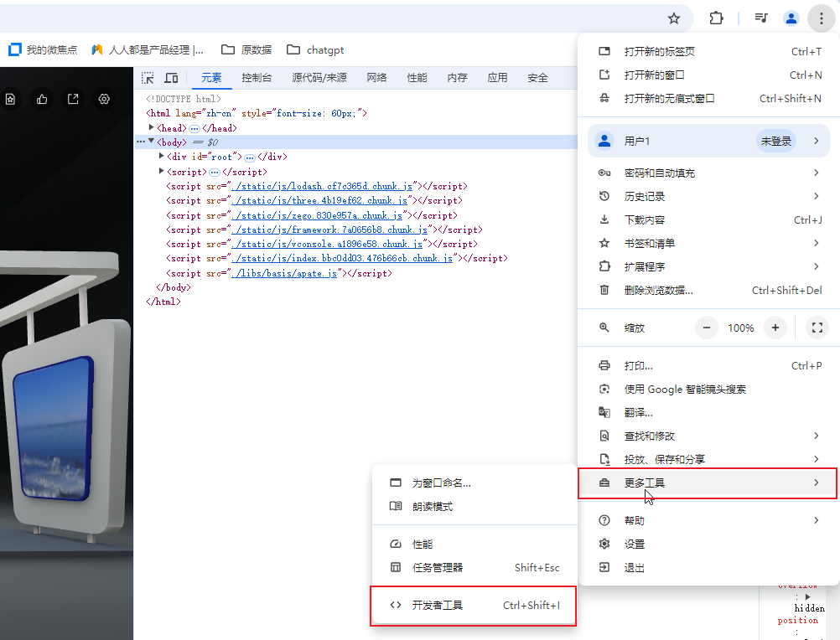Image resolution: width=840 pixels, height=640 pixels.
Task: Collapse the body element node
Action: [x=152, y=142]
